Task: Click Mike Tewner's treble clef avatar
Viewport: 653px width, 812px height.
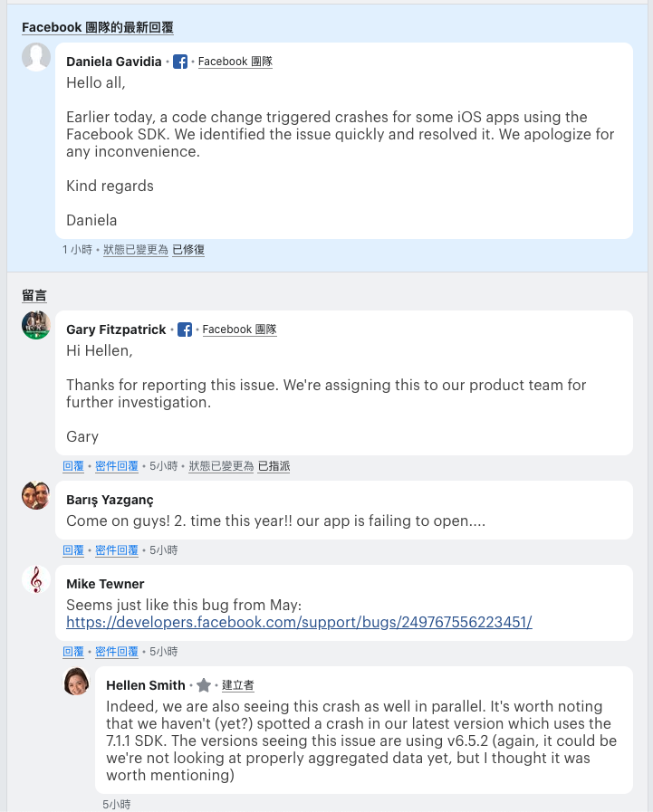Action: pos(36,579)
